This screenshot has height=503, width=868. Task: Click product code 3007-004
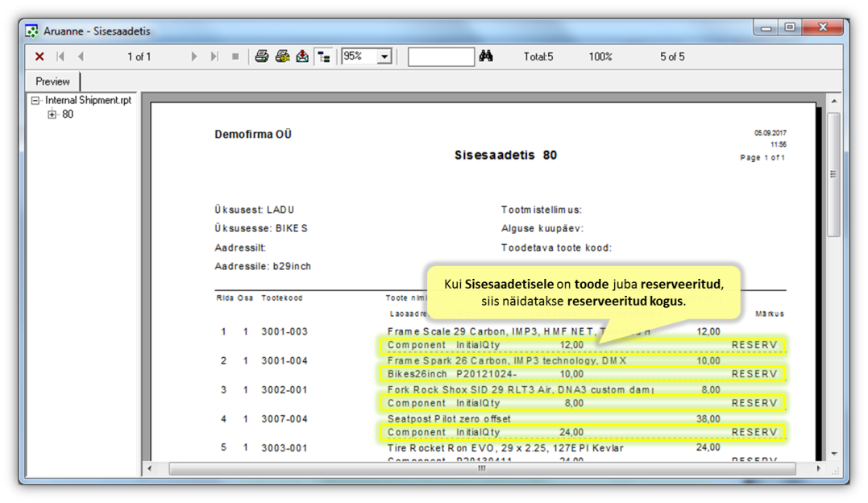tap(284, 419)
